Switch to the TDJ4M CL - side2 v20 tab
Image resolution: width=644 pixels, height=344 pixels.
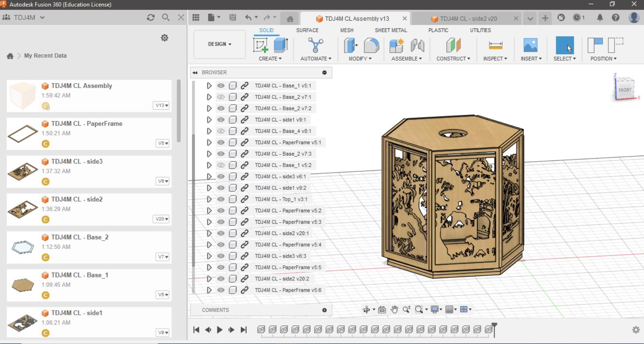(468, 19)
